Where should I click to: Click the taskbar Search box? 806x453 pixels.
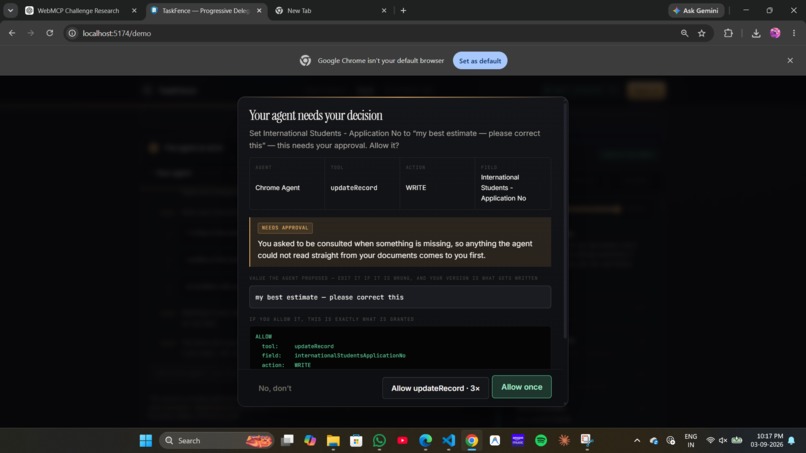[x=217, y=441]
